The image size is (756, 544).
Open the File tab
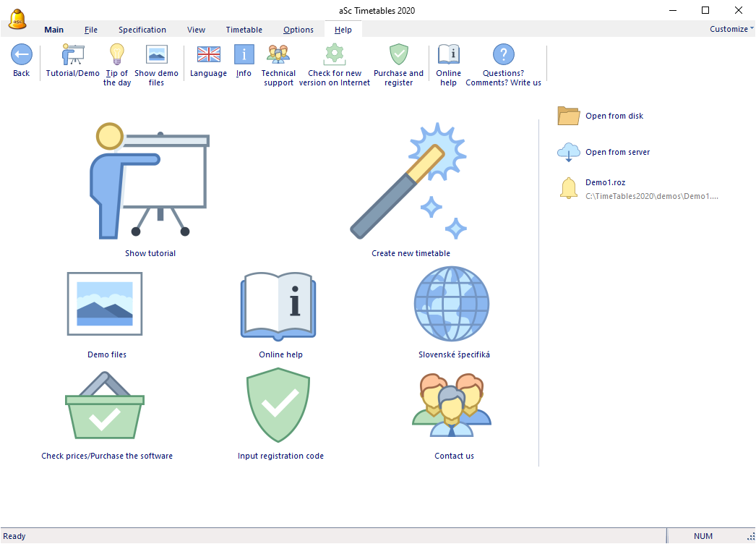tap(90, 30)
